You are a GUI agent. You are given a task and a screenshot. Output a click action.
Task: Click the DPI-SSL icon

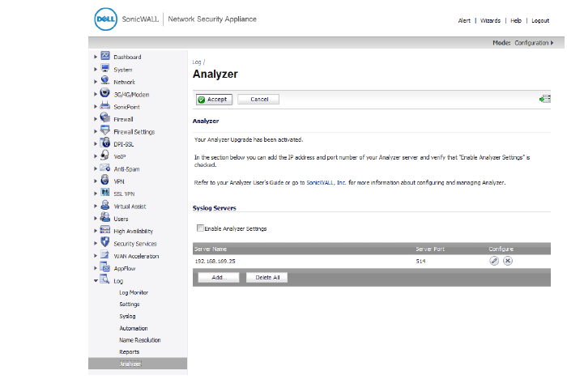pyautogui.click(x=104, y=143)
